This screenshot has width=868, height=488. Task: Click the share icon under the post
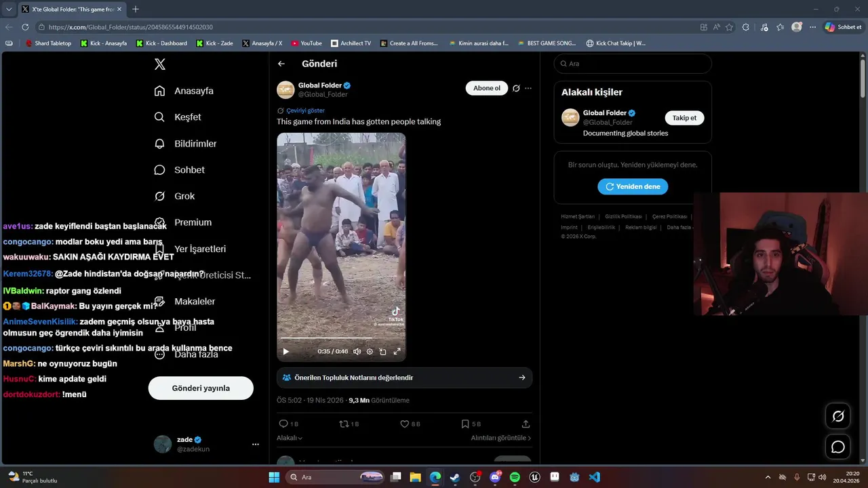[526, 424]
